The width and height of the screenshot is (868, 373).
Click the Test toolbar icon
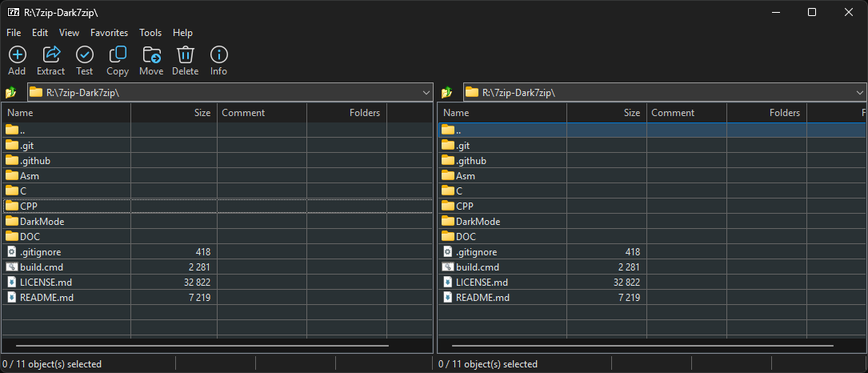[85, 55]
